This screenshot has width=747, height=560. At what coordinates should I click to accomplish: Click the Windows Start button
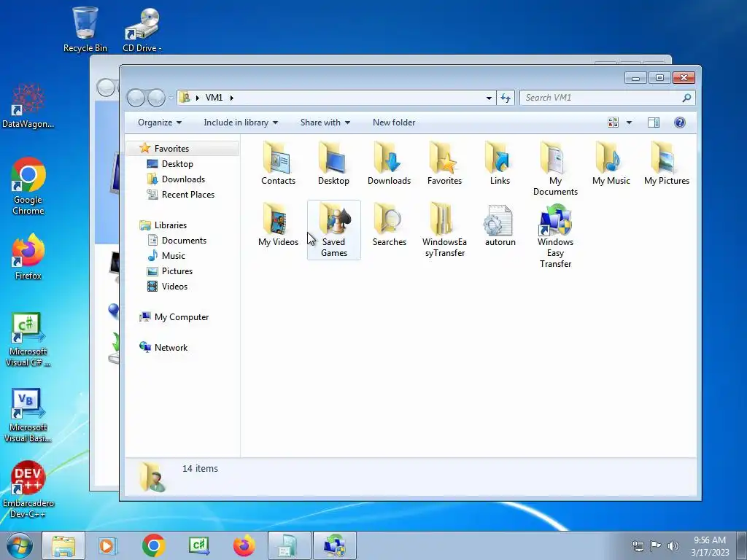(x=20, y=545)
